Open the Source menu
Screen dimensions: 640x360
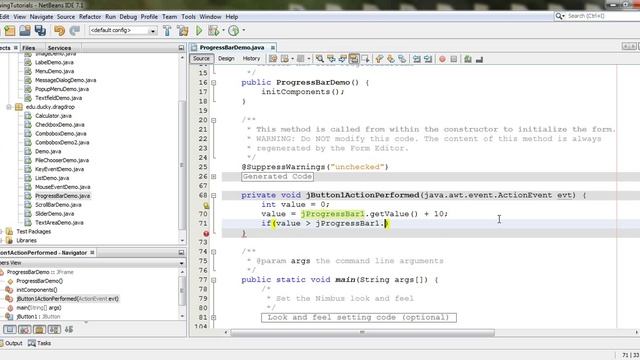[66, 17]
